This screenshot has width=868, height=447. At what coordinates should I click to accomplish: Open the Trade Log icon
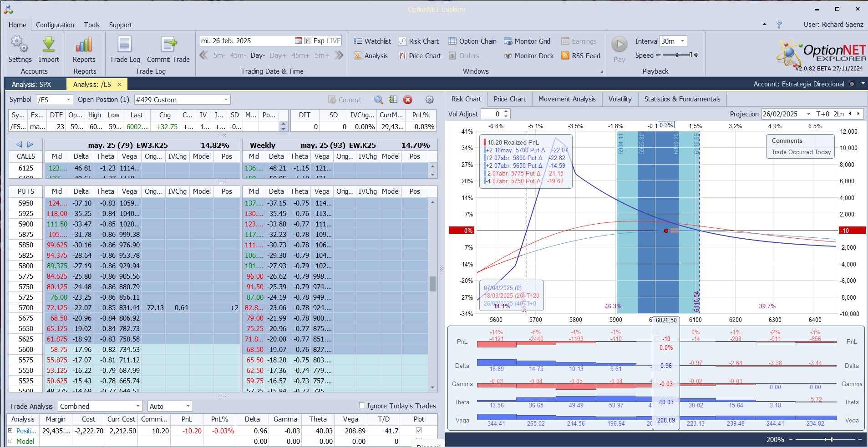125,45
